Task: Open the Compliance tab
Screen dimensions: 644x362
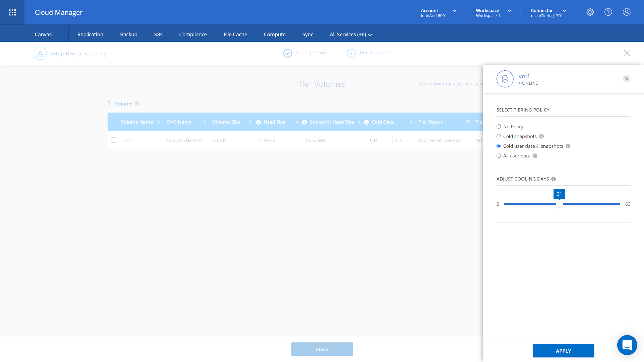Action: [x=193, y=34]
